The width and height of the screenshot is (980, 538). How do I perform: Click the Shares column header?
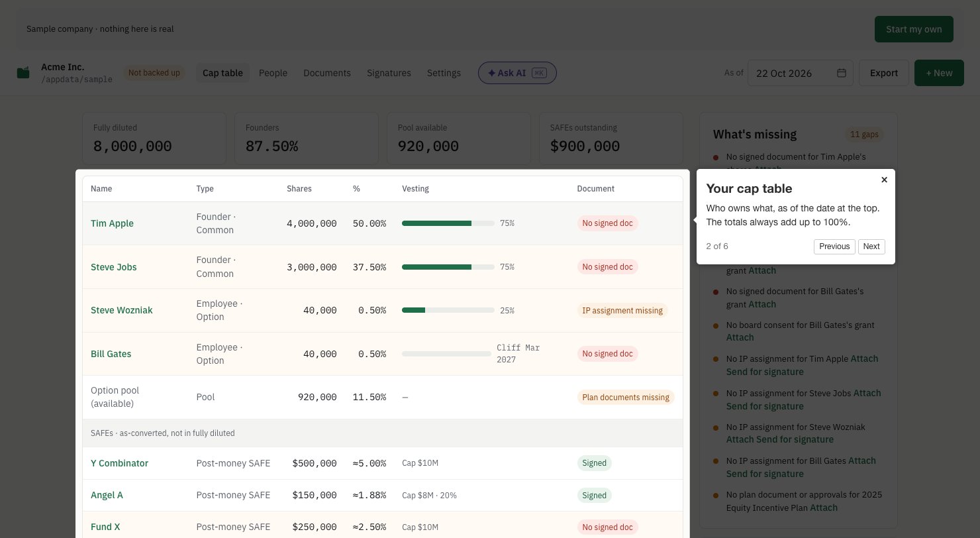click(x=299, y=189)
